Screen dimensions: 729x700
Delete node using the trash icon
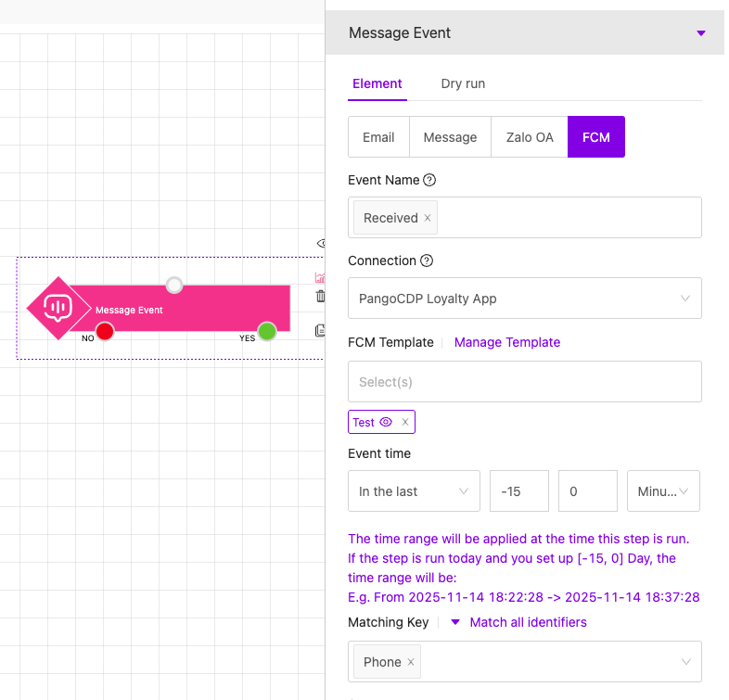click(x=321, y=297)
